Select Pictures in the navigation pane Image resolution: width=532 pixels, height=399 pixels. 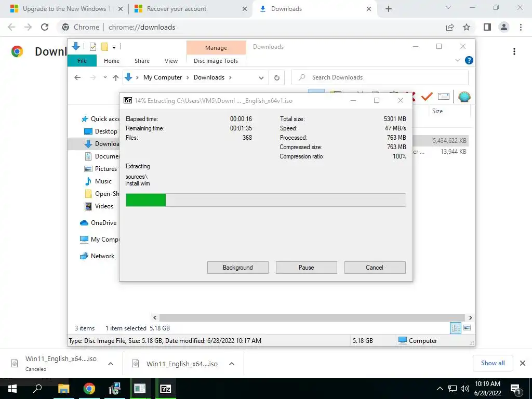pyautogui.click(x=100, y=169)
